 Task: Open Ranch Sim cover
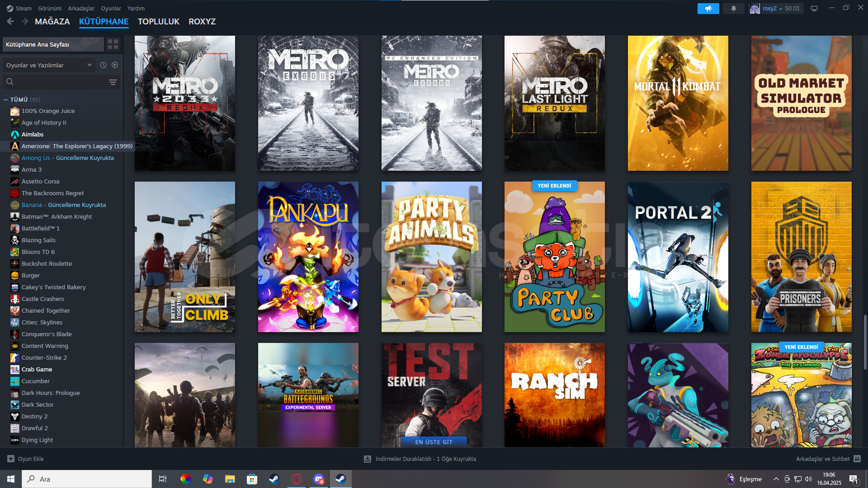point(555,395)
